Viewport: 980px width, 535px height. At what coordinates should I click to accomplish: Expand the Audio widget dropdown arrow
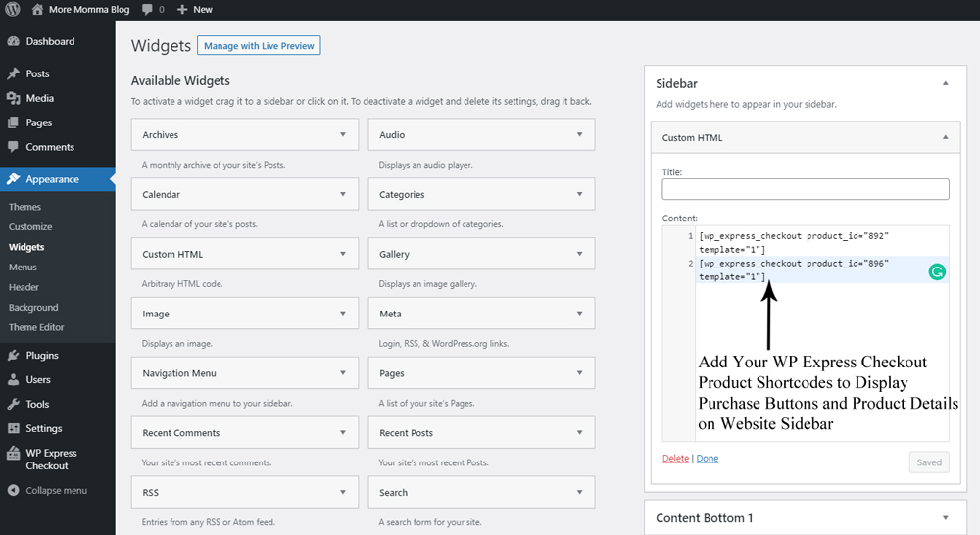(579, 134)
